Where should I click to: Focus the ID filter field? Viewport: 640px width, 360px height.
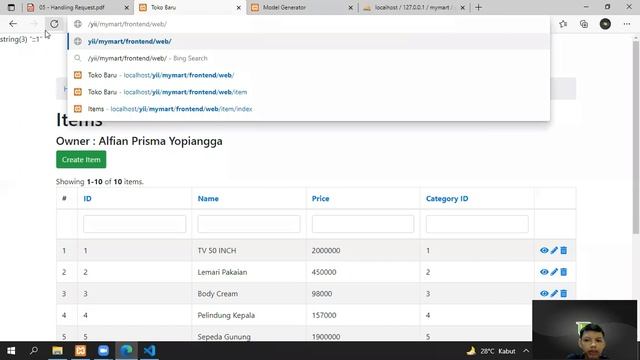pyautogui.click(x=135, y=224)
